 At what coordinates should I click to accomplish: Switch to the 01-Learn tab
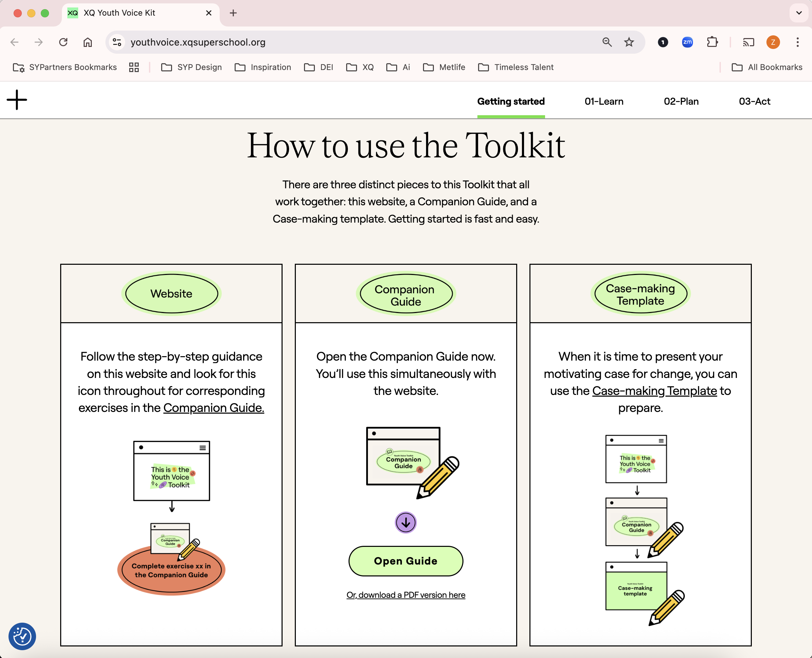[x=604, y=101]
